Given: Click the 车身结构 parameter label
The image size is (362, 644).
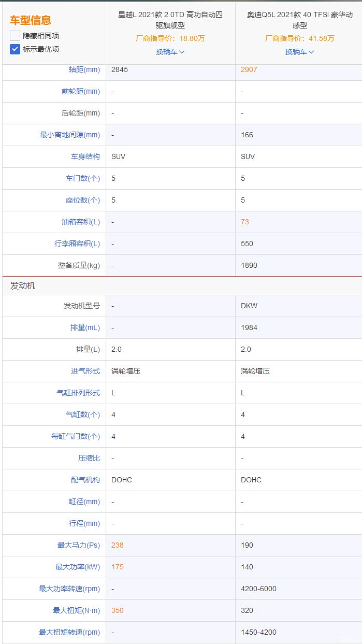Looking at the screenshot, I should point(85,156).
